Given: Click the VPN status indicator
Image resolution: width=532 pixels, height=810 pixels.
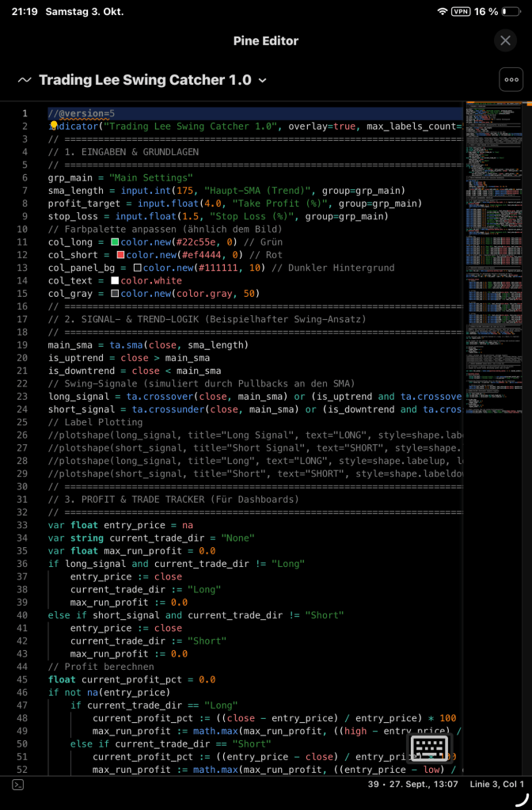Looking at the screenshot, I should point(461,11).
